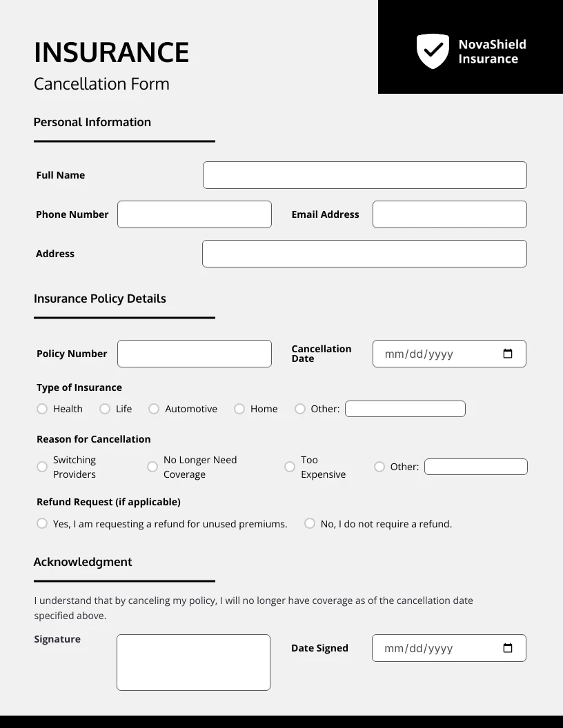Click the Policy Number field
The image size is (563, 728).
194,353
